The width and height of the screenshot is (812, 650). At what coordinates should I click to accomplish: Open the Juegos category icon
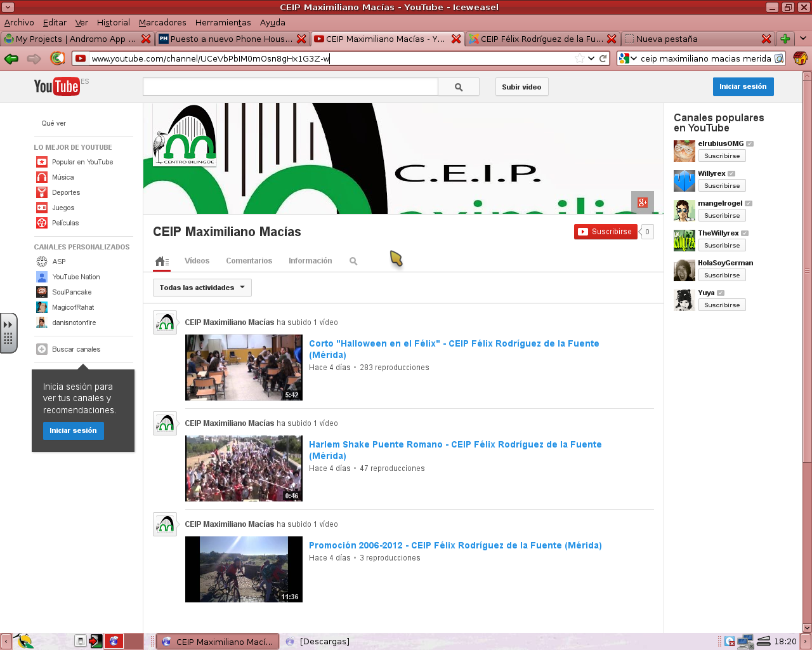point(42,208)
